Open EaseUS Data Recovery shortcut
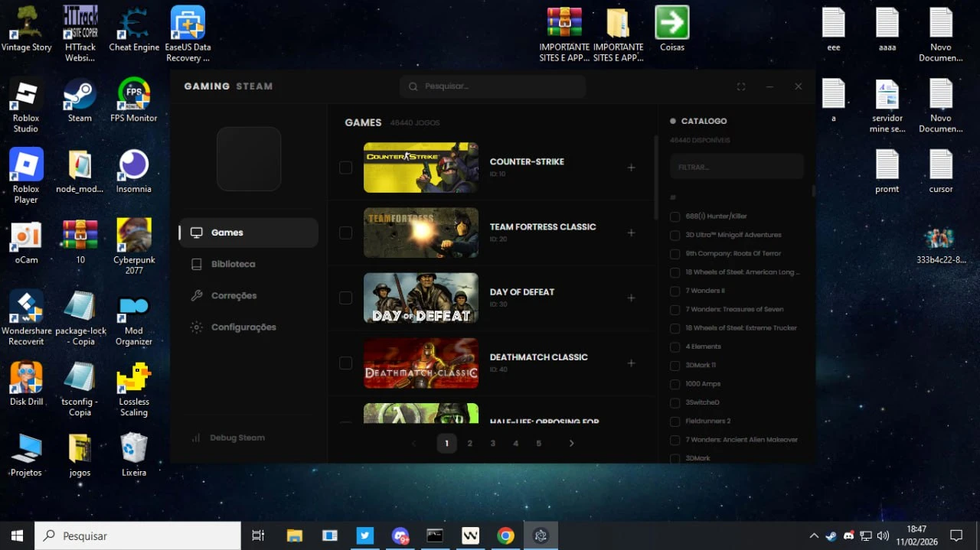The height and width of the screenshot is (550, 980). click(188, 34)
